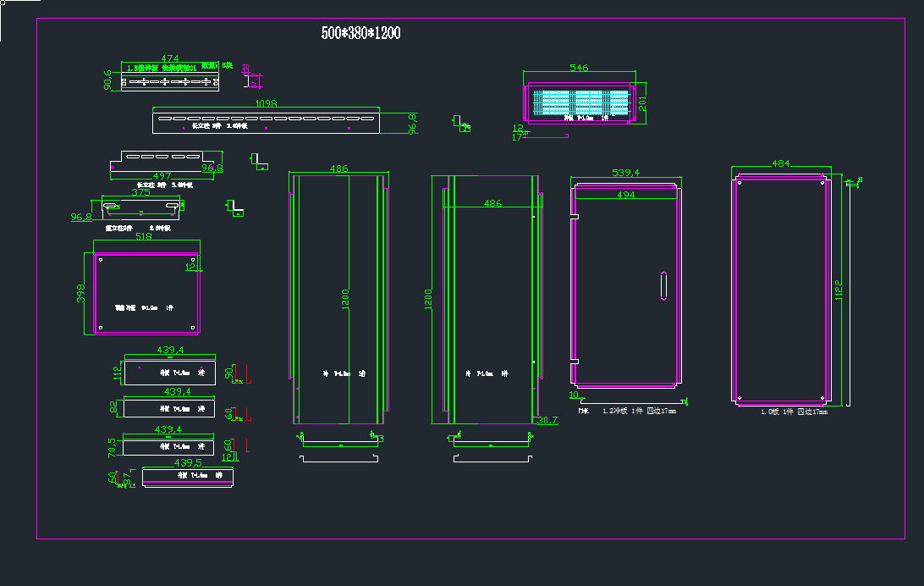This screenshot has height=586, width=924.
Task: Select the 30,7 dimension at side panel bottom
Action: coord(547,420)
